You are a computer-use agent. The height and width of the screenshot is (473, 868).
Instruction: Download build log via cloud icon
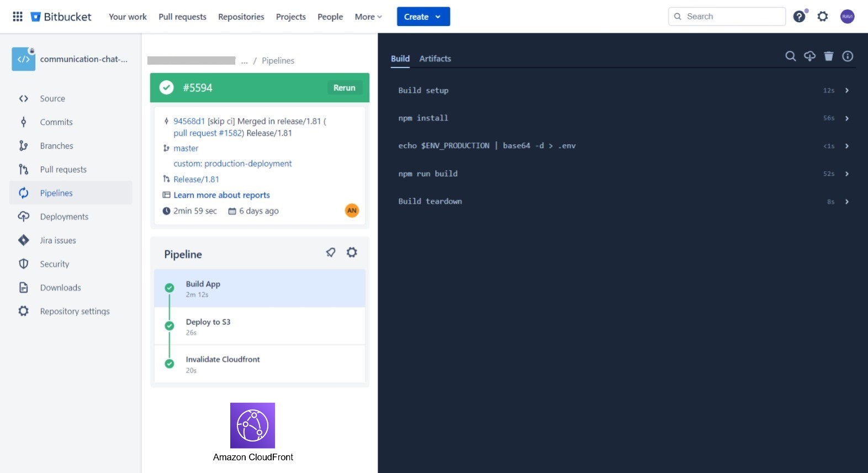(x=809, y=56)
